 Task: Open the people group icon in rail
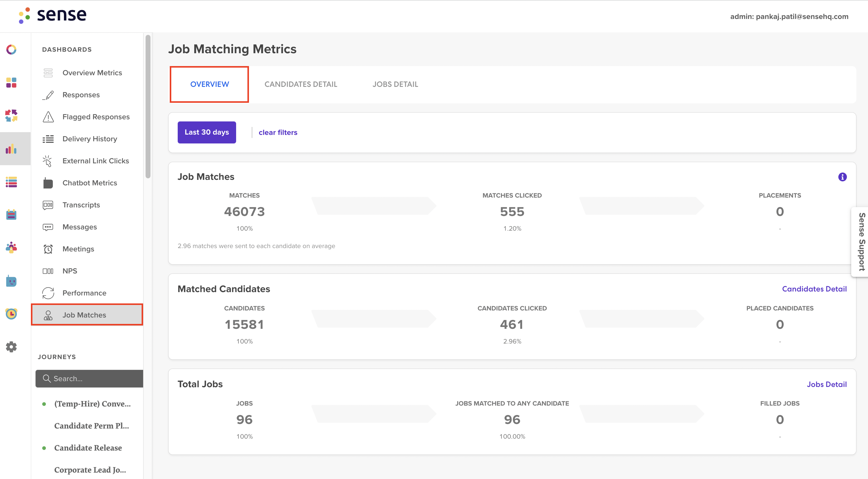coord(11,248)
